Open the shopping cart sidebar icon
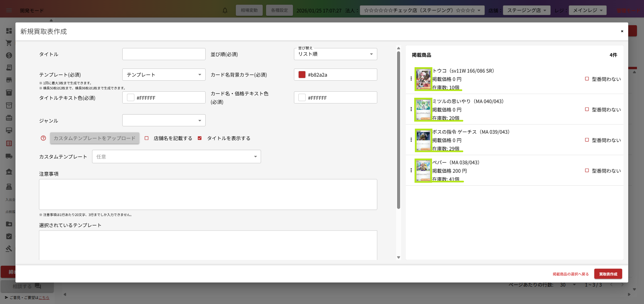The height and width of the screenshot is (304, 644). point(9,43)
